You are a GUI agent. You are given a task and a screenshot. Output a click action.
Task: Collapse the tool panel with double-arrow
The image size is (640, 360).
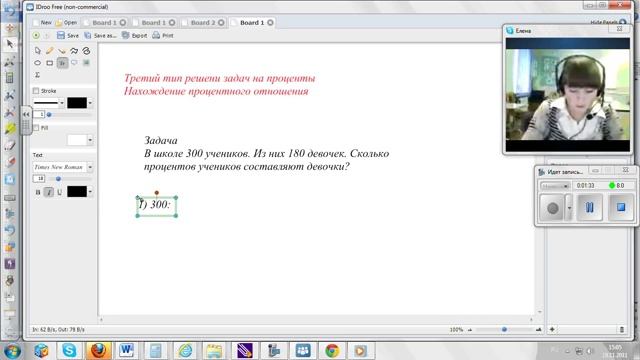point(26,114)
